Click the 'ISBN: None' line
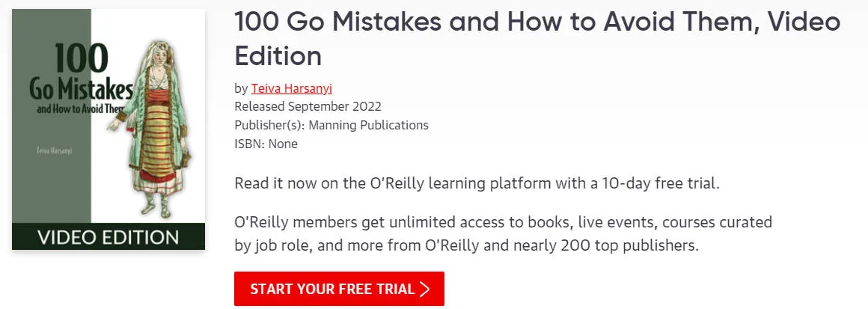868x309 pixels. (x=266, y=144)
